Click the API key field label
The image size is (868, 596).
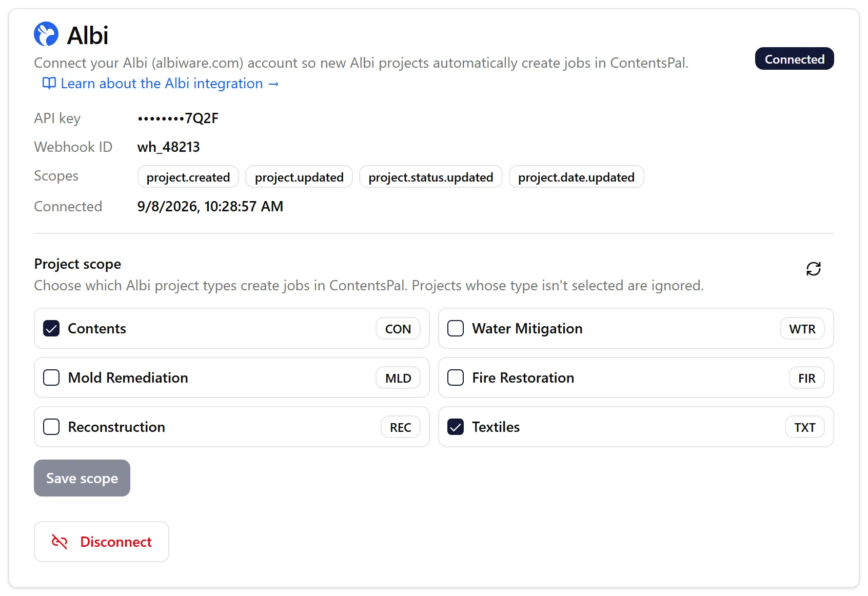[57, 118]
